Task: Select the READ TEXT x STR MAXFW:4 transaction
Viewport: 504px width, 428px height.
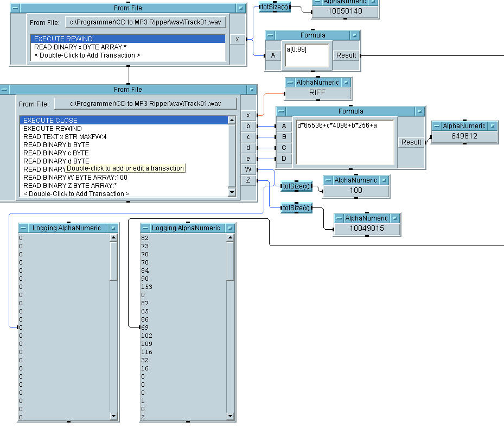Action: (x=65, y=137)
